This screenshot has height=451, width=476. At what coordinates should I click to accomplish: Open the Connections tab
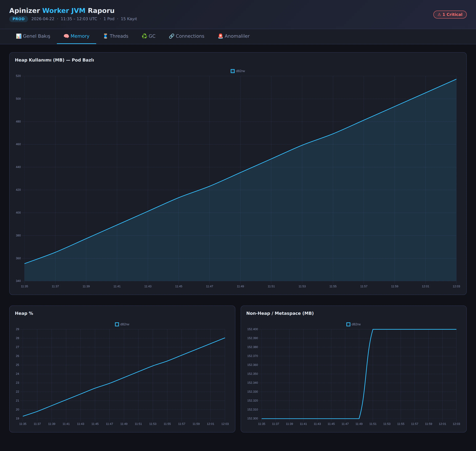tap(186, 36)
